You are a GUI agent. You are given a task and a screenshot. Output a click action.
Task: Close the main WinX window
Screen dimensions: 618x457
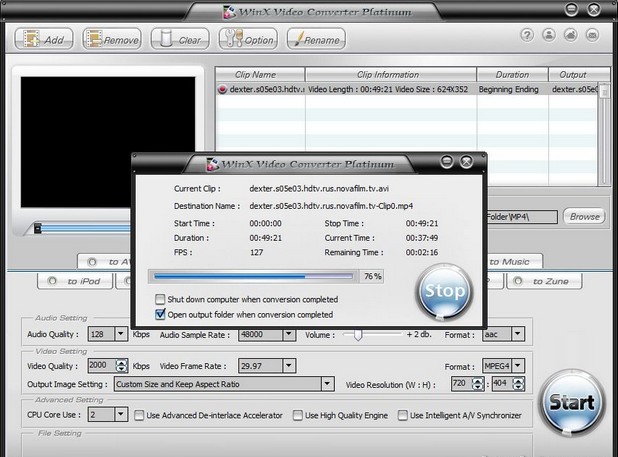pyautogui.click(x=594, y=9)
